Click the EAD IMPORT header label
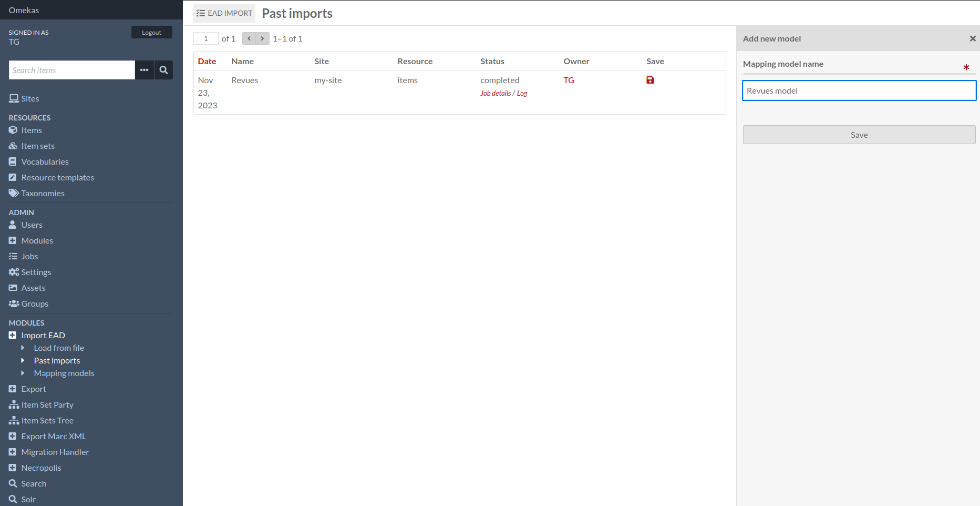Viewport: 980px width, 506px height. pos(224,13)
